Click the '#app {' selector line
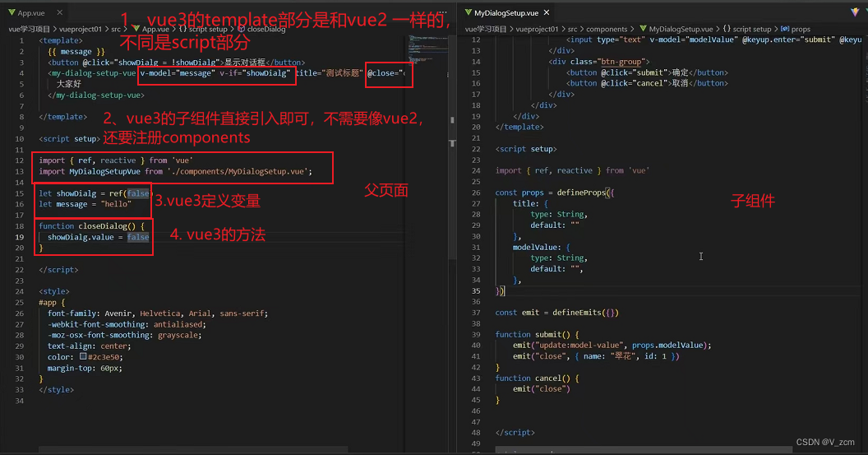This screenshot has width=868, height=455. (x=52, y=303)
